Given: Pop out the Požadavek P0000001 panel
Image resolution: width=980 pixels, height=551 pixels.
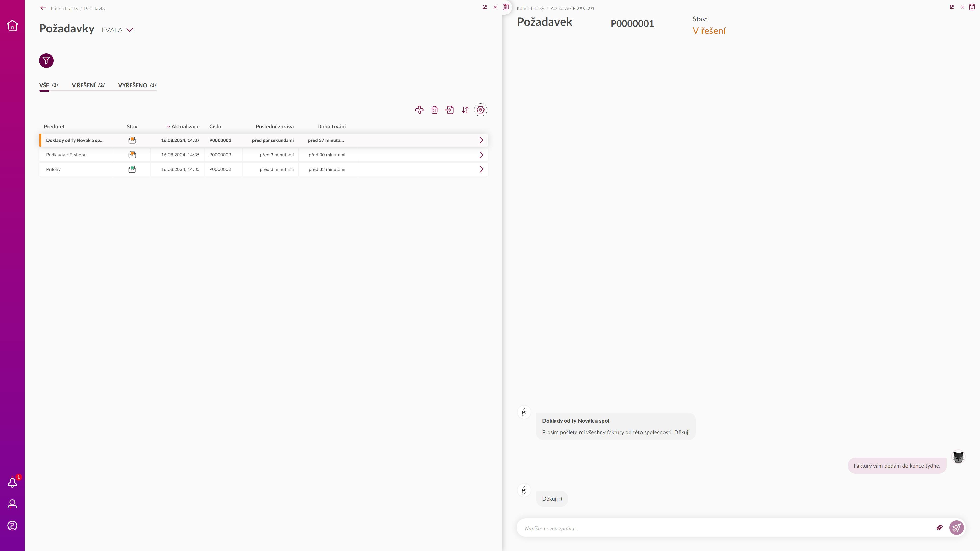Looking at the screenshot, I should pos(952,7).
